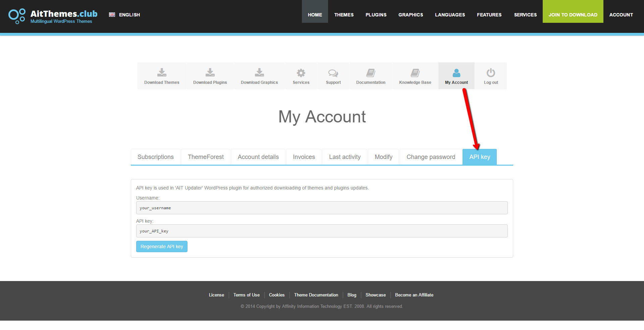Screen dimensions: 644x330
Task: Click the API key field
Action: click(x=322, y=231)
